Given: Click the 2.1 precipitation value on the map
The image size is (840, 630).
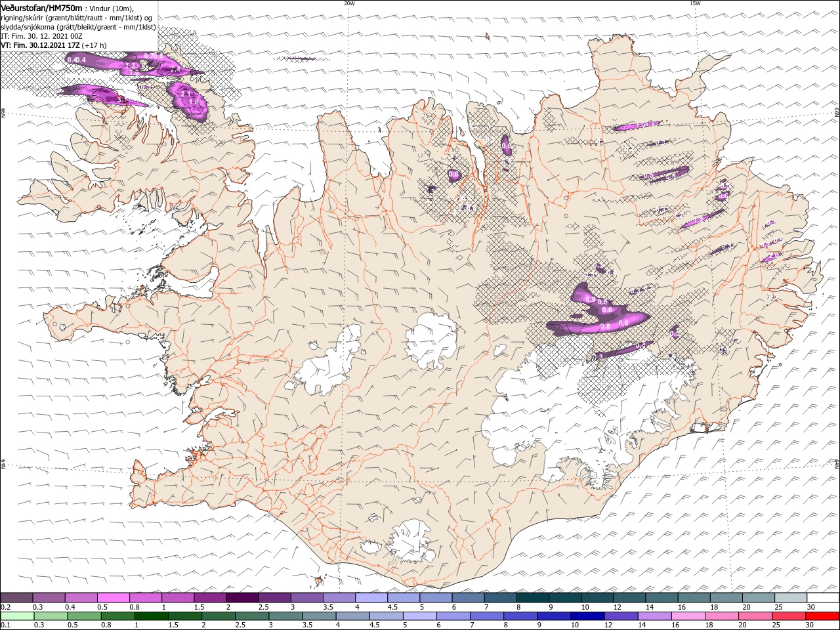Looking at the screenshot, I should pyautogui.click(x=185, y=95).
